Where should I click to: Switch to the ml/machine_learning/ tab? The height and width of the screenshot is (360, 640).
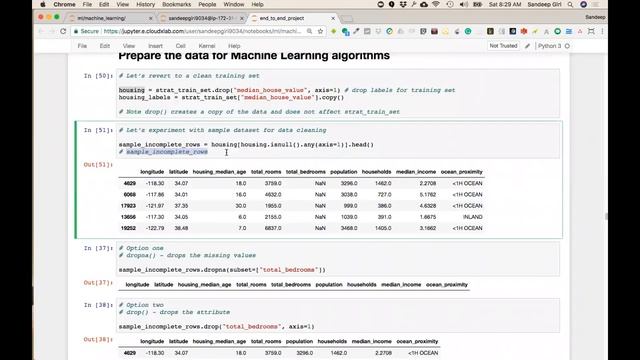[x=108, y=18]
